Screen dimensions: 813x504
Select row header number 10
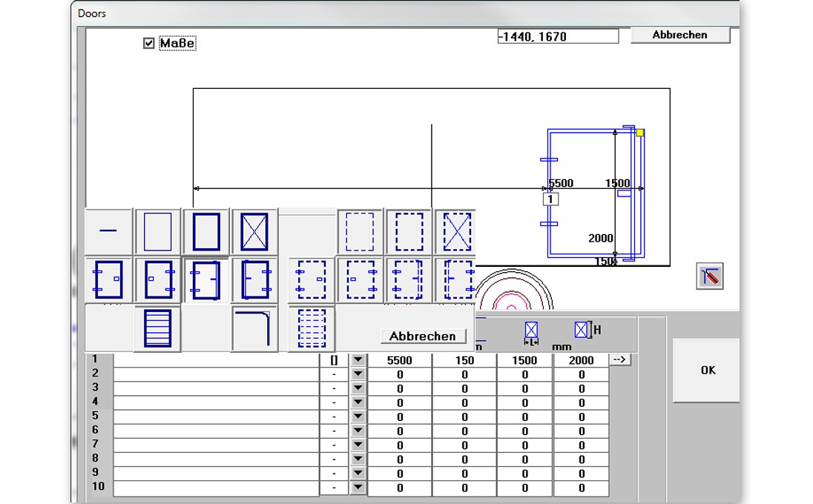point(99,486)
